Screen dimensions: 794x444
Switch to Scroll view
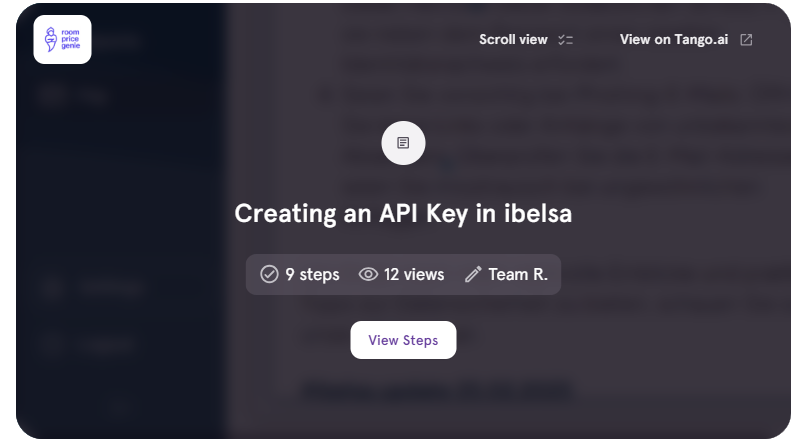coord(513,40)
